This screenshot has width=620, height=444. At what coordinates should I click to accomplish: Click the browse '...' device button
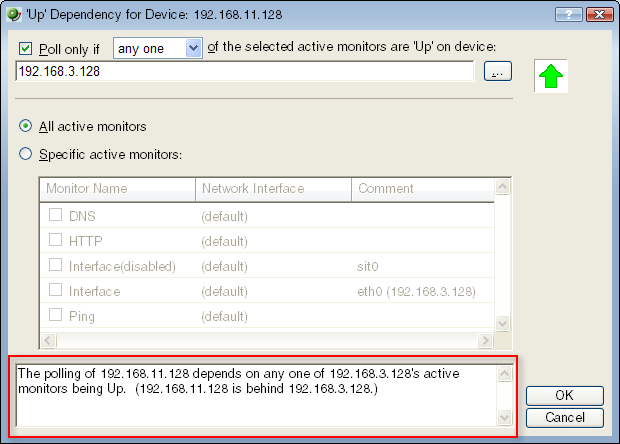click(497, 71)
